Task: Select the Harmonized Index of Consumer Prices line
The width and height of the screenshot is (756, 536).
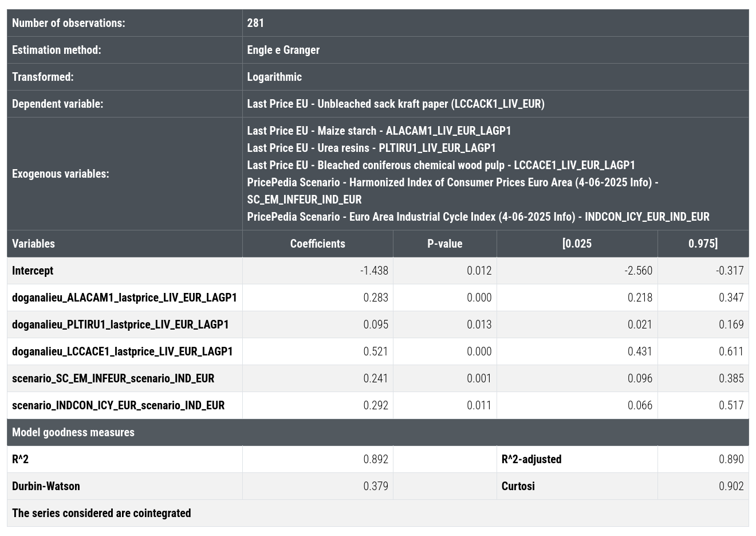Action: (x=452, y=191)
